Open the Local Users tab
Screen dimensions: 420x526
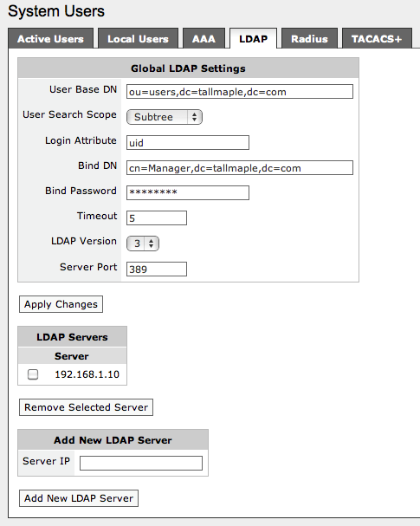(138, 39)
